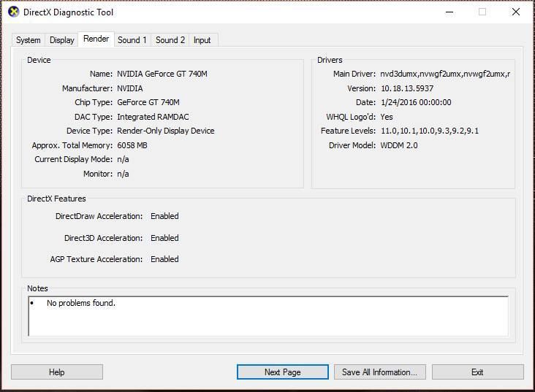Image resolution: width=535 pixels, height=392 pixels.
Task: Open the Display tab
Action: pos(61,40)
